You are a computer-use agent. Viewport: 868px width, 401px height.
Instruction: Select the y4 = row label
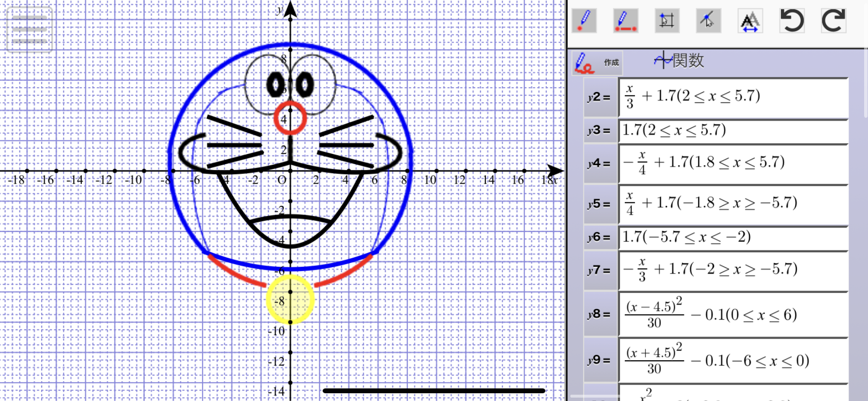point(600,164)
